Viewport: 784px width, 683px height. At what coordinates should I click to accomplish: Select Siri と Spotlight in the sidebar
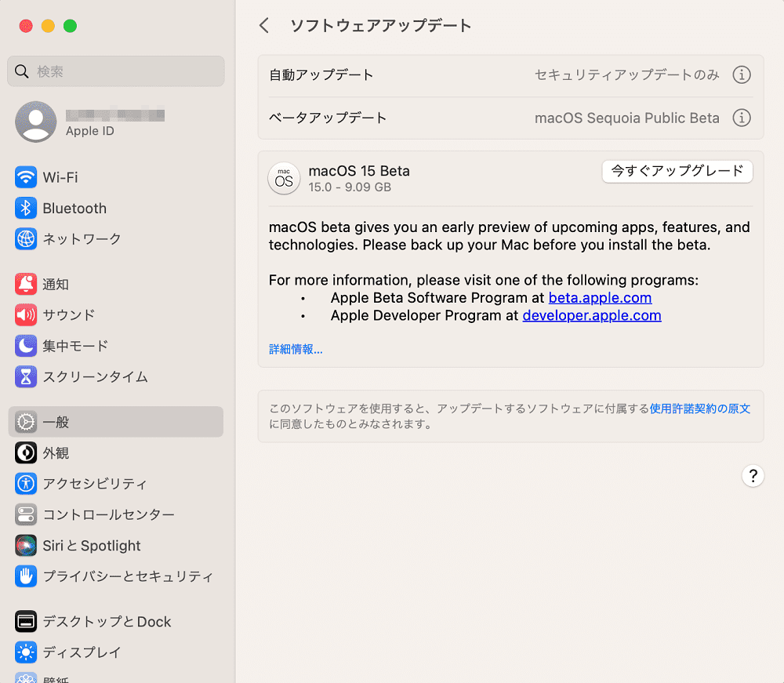click(116, 546)
